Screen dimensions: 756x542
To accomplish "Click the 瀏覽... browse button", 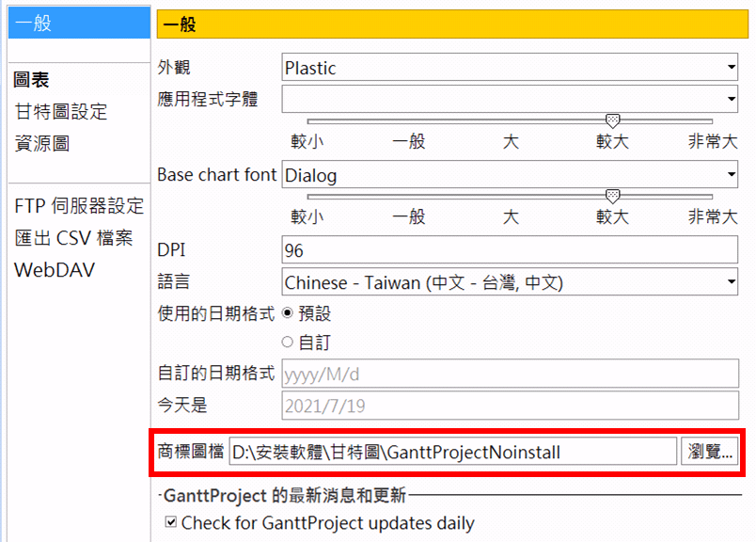I will tap(710, 452).
